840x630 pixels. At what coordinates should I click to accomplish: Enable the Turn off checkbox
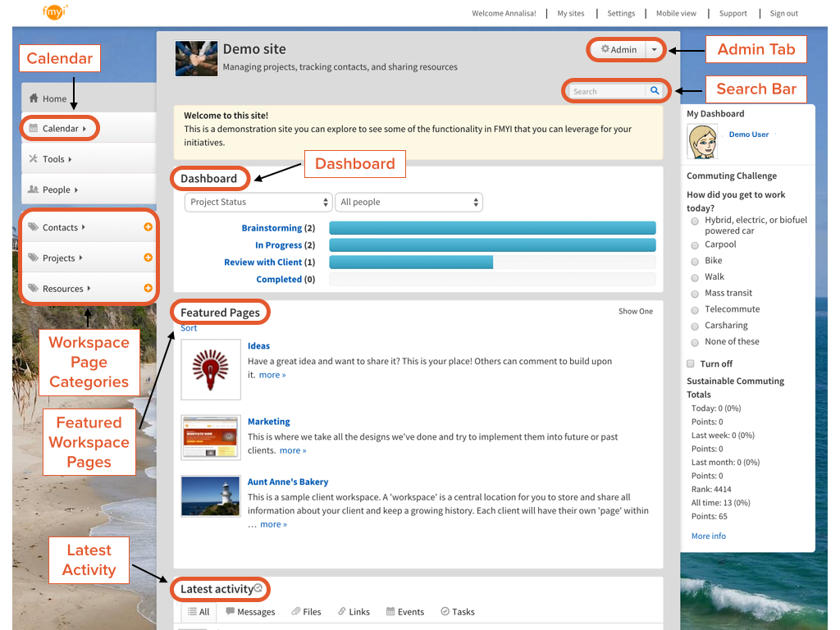click(692, 363)
